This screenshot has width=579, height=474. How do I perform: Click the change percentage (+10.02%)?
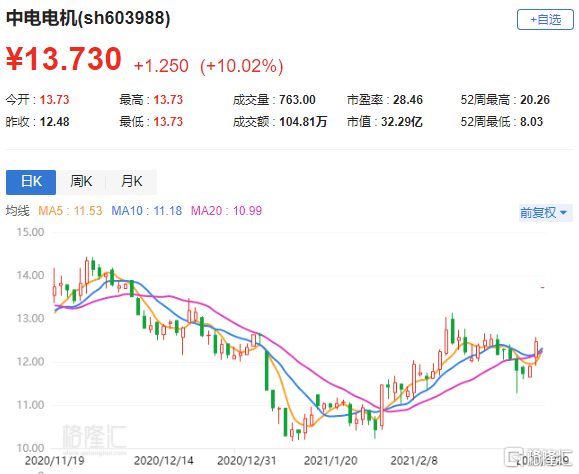pos(241,66)
